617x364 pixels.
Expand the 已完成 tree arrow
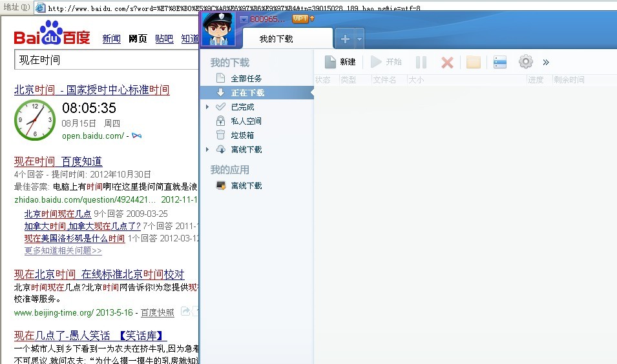[x=207, y=107]
